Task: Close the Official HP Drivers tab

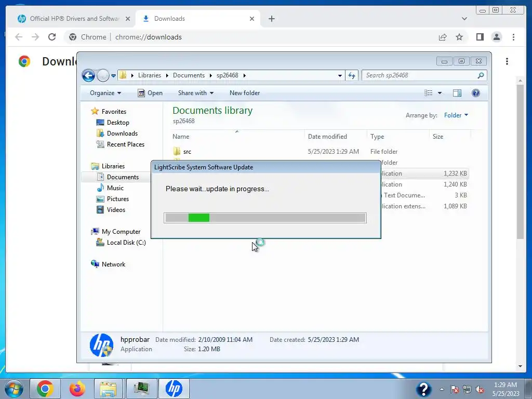Action: coord(128,19)
